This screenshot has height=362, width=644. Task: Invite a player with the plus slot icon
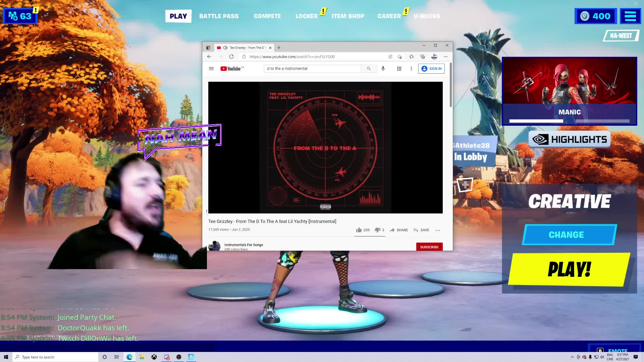pyautogui.click(x=465, y=185)
